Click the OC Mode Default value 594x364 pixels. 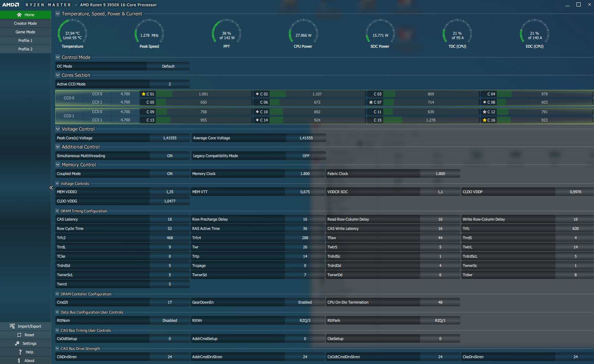click(x=168, y=66)
